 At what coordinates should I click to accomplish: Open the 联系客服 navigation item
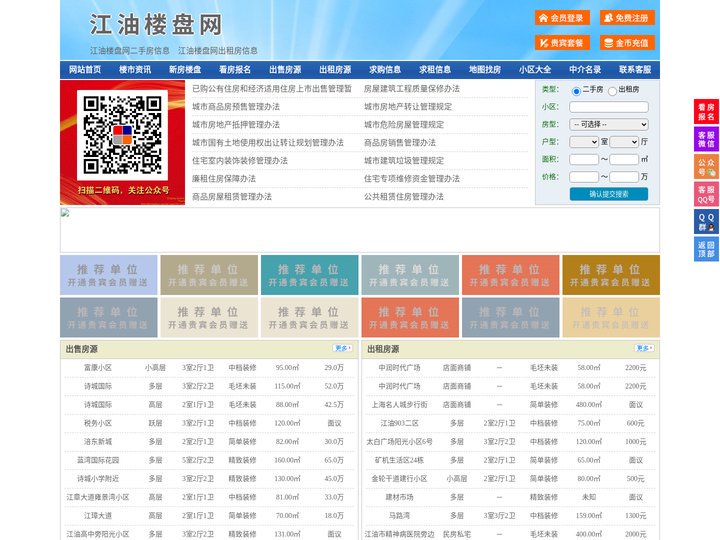click(x=635, y=70)
